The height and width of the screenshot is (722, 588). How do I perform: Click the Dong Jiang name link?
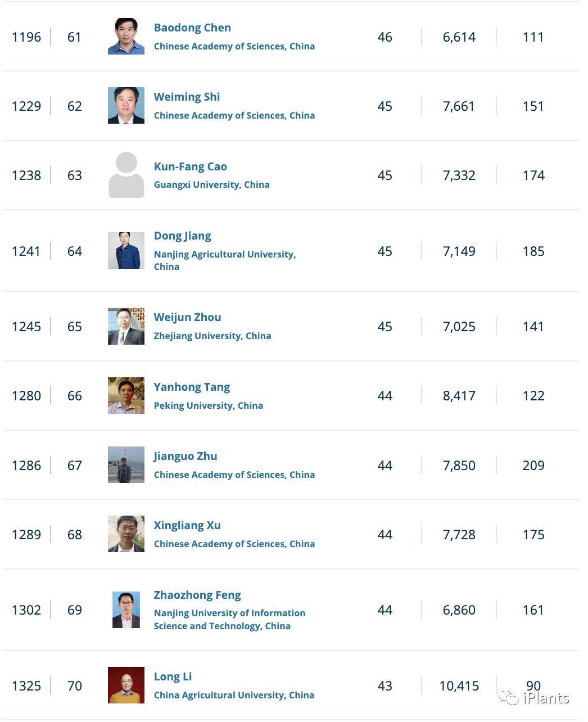[x=182, y=236]
